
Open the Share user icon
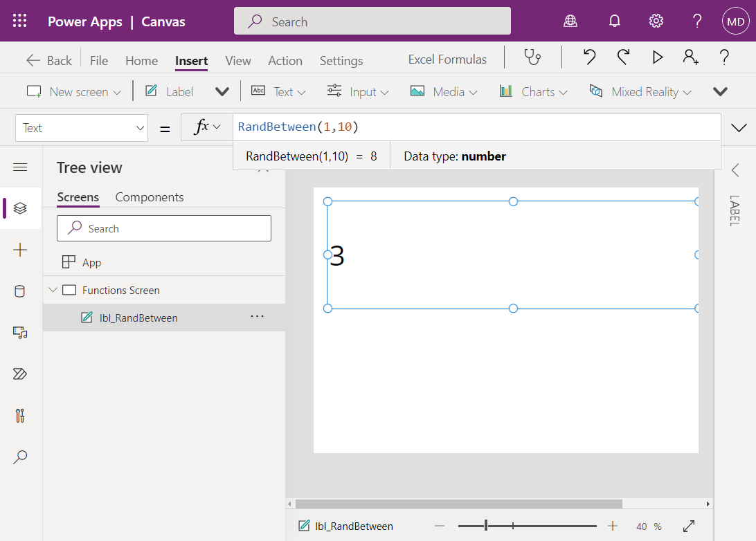pos(690,57)
